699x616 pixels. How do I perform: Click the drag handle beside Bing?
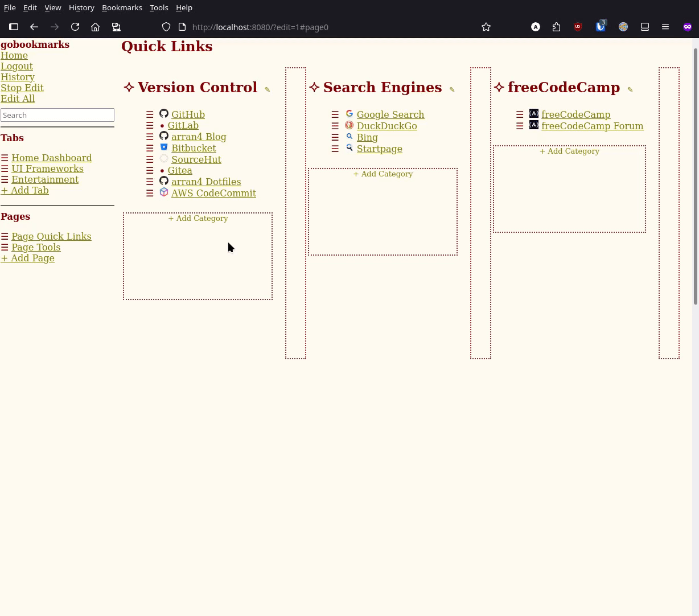click(335, 137)
